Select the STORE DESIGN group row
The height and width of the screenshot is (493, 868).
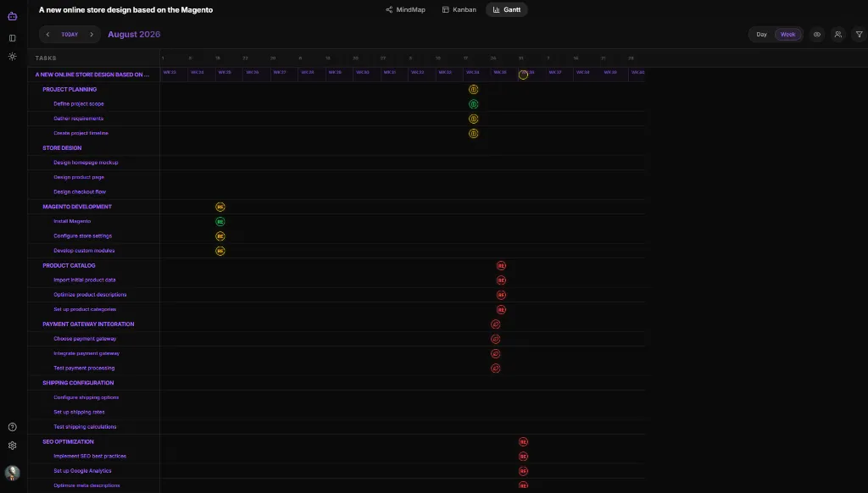pos(62,147)
